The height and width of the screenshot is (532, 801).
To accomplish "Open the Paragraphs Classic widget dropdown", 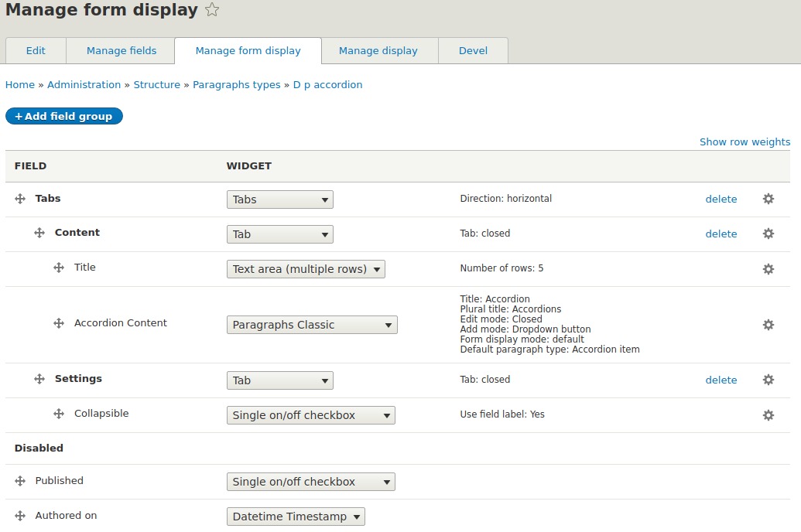I will [x=311, y=324].
